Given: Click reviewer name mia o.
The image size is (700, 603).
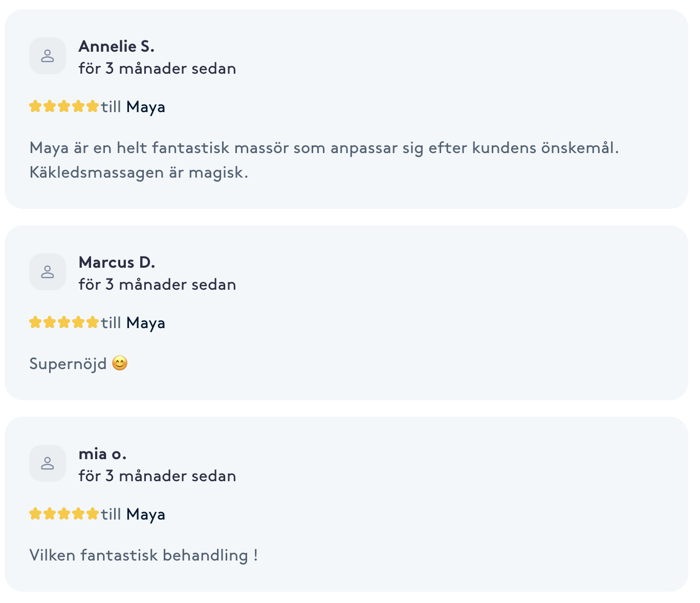Looking at the screenshot, I should click(x=102, y=454).
